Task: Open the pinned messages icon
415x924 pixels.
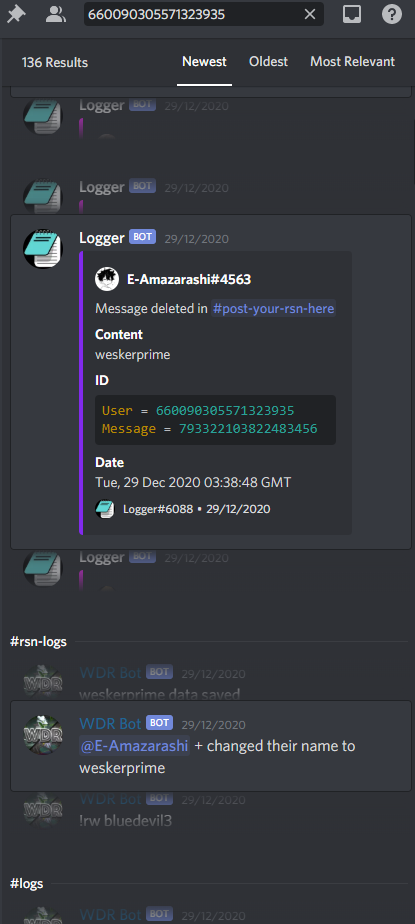Action: point(17,15)
